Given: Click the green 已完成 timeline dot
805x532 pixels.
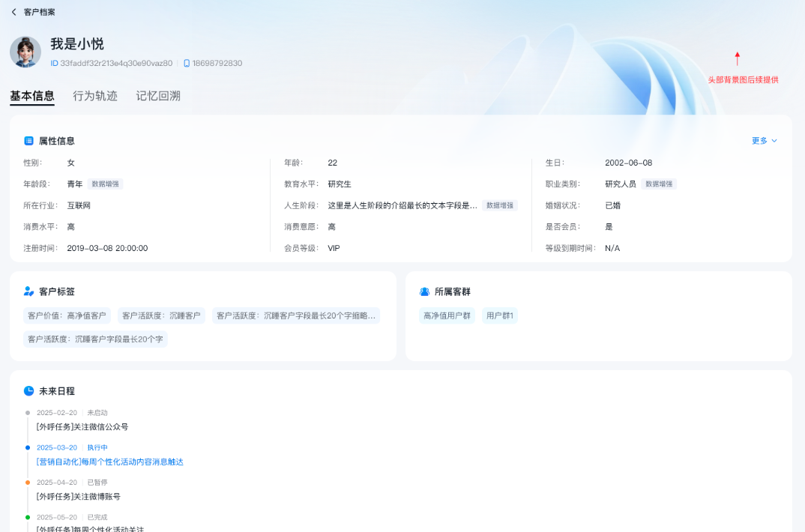Looking at the screenshot, I should click(28, 517).
